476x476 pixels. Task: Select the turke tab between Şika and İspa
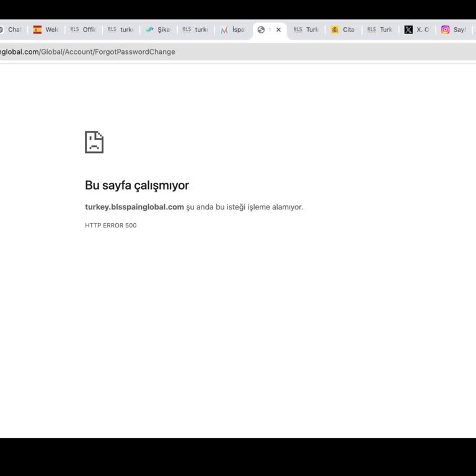click(195, 30)
